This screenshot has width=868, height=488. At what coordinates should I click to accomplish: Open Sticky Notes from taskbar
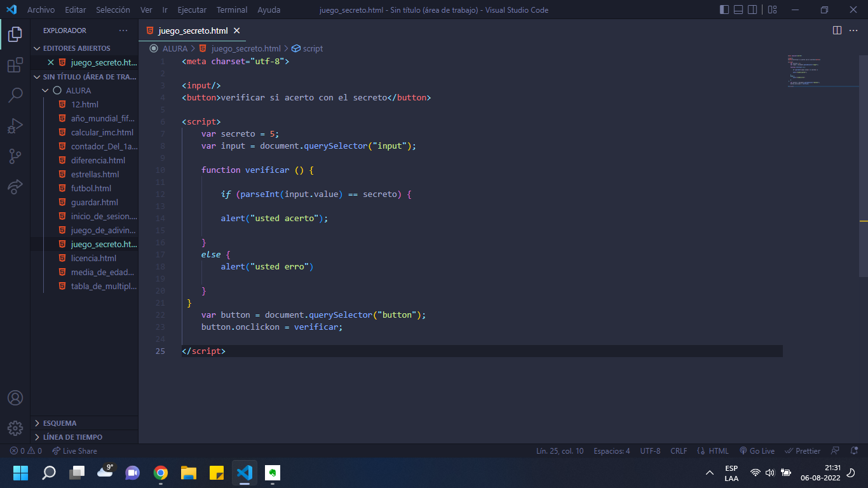217,473
